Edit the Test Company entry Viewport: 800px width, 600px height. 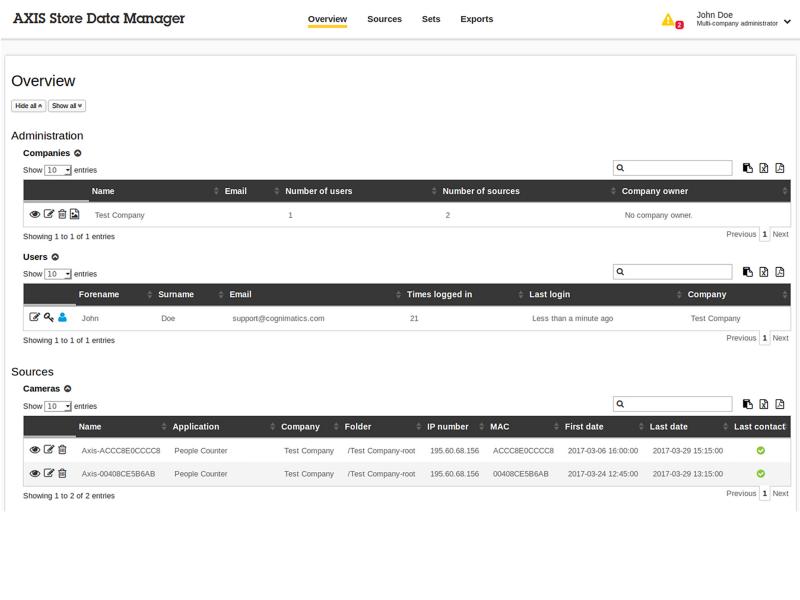point(48,214)
